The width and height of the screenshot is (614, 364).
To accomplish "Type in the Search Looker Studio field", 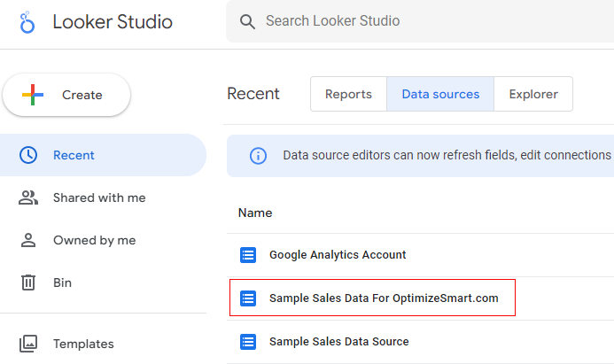I will [425, 21].
